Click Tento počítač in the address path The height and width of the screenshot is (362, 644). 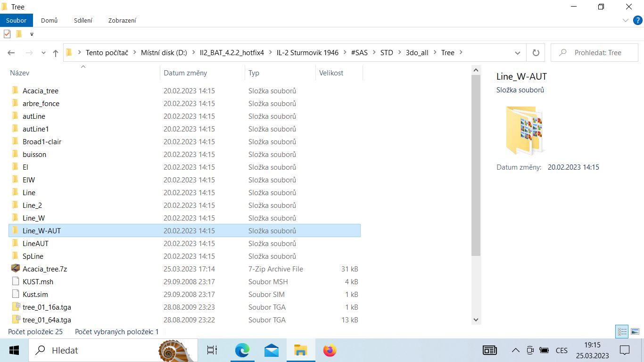pyautogui.click(x=107, y=53)
